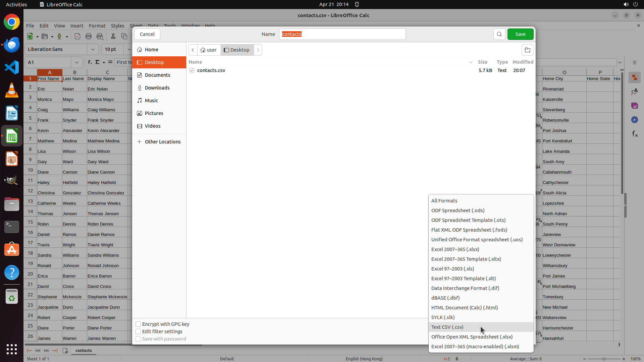Select Text CSV (.csv) format option

[447, 327]
